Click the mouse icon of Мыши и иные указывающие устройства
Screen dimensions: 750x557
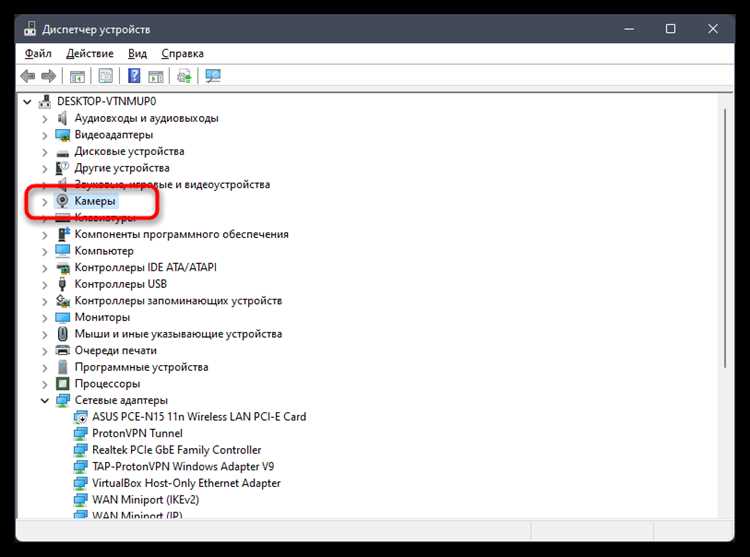point(62,334)
